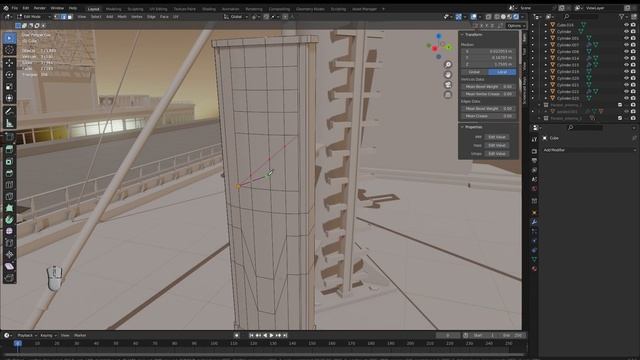Open the File menu
The width and height of the screenshot is (640, 360).
[x=15, y=8]
